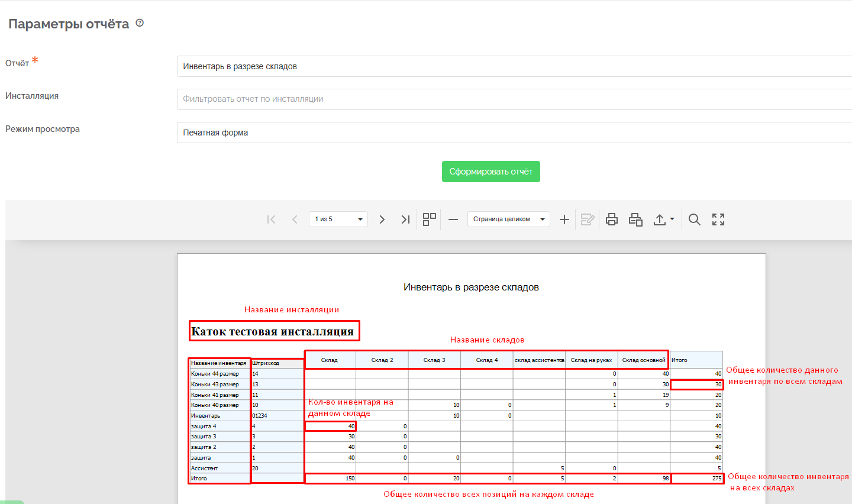Open the search magnifier in viewer
852x504 pixels.
695,219
